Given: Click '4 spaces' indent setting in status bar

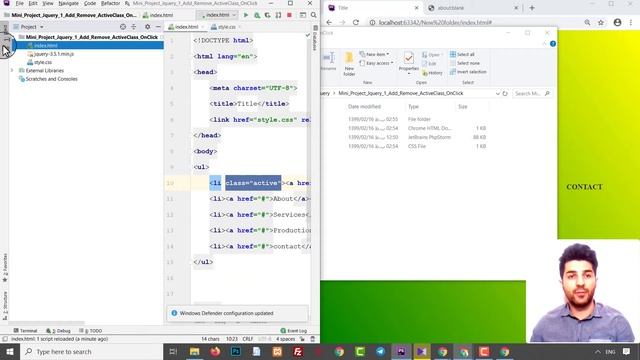Looking at the screenshot, I should [x=285, y=339].
